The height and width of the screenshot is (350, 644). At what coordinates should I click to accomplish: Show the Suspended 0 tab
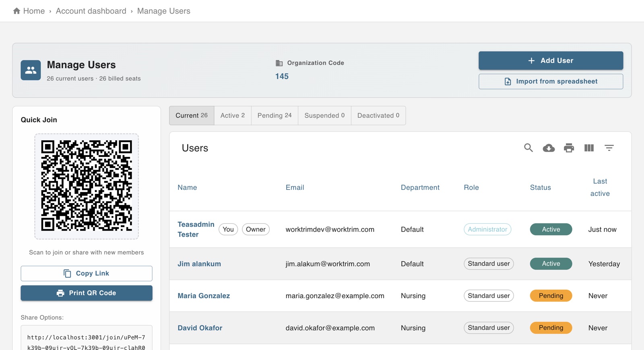coord(324,115)
